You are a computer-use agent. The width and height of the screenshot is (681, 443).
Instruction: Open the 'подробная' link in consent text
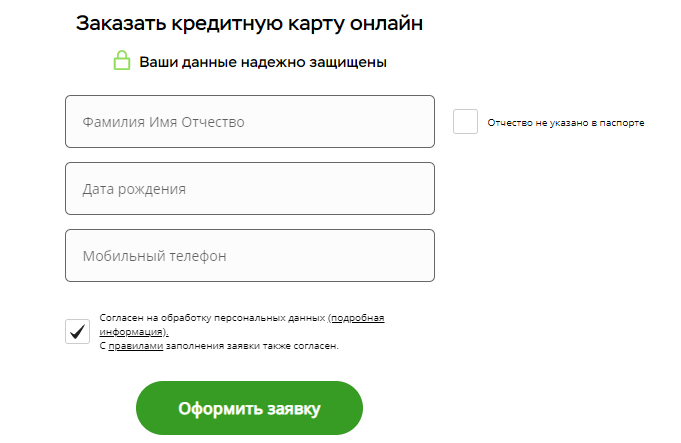[358, 318]
